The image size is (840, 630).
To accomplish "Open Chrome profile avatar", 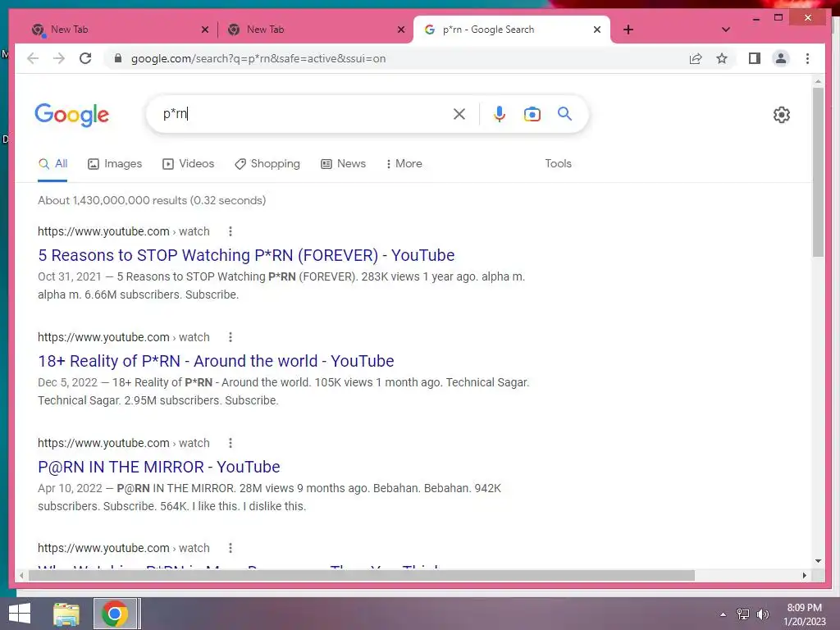I will click(781, 58).
